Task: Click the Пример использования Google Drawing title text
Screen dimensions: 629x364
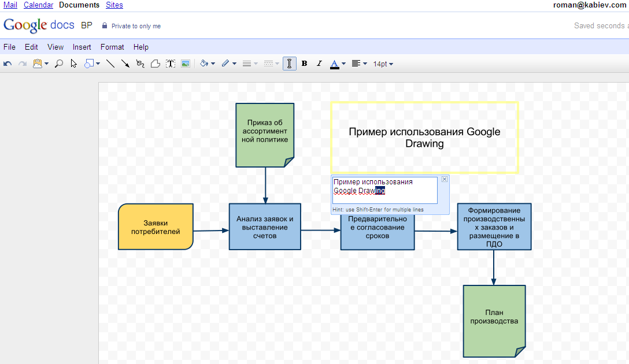Action: coord(424,138)
